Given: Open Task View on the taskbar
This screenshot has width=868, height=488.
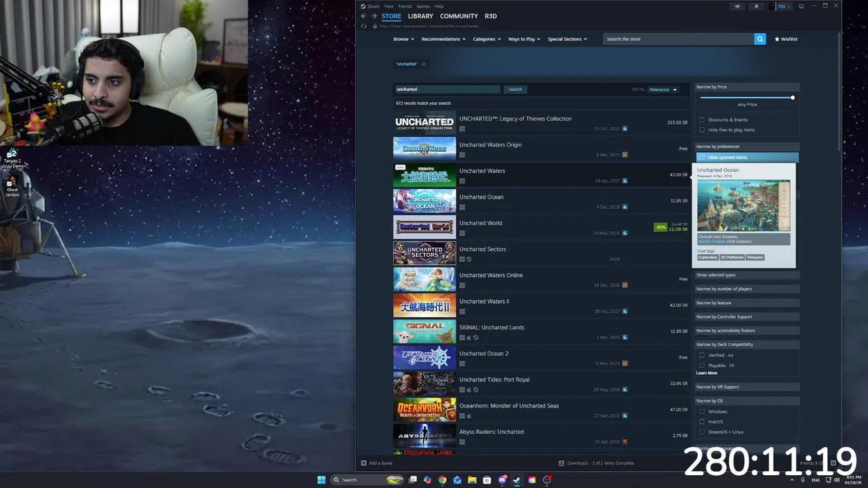Looking at the screenshot, I should pos(412,480).
